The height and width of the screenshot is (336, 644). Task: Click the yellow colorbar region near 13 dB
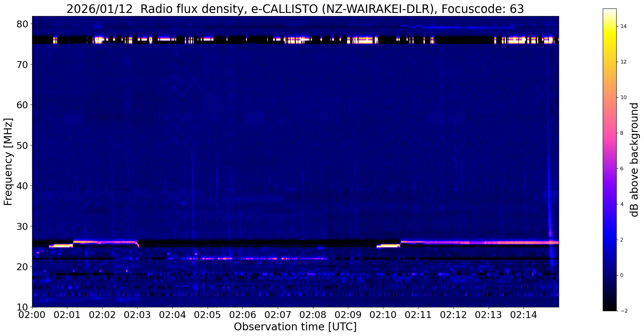[609, 44]
